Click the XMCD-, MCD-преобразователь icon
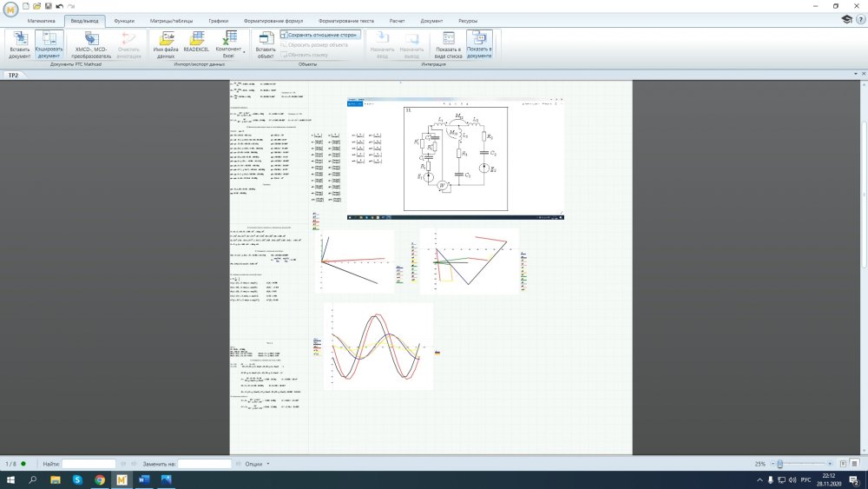 [92, 43]
